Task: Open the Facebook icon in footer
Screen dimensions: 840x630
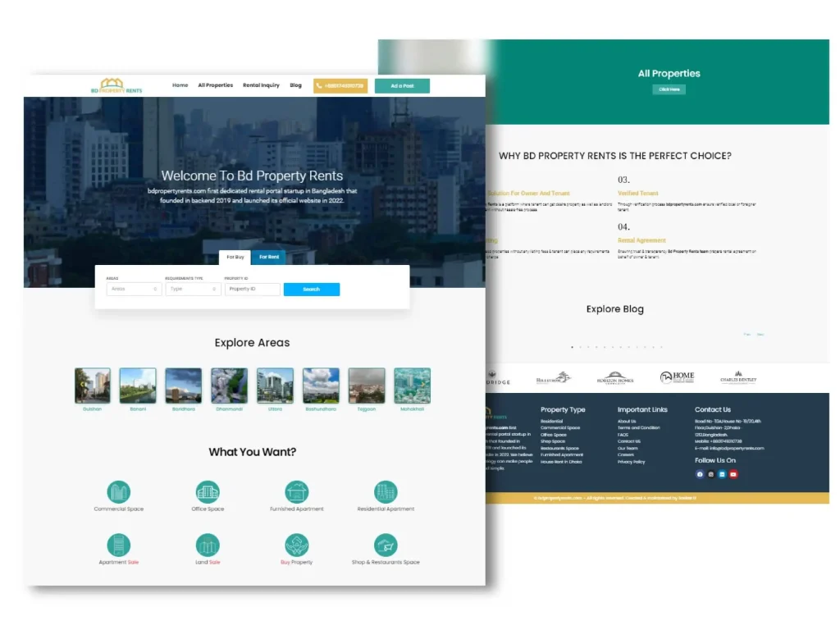Action: 700,474
